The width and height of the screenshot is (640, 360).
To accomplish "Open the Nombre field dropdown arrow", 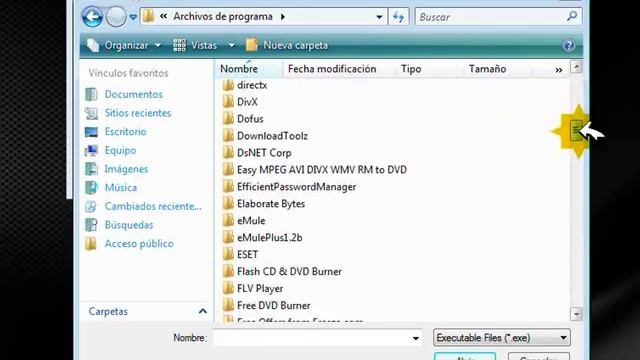I will point(416,338).
